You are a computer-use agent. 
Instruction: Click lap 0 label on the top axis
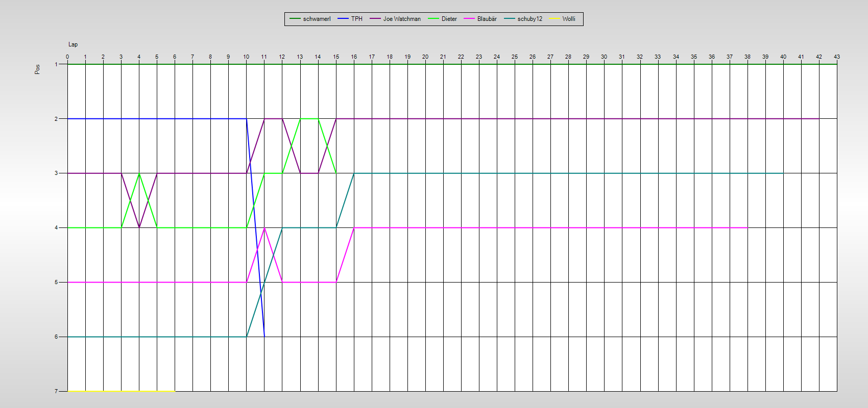(x=67, y=57)
